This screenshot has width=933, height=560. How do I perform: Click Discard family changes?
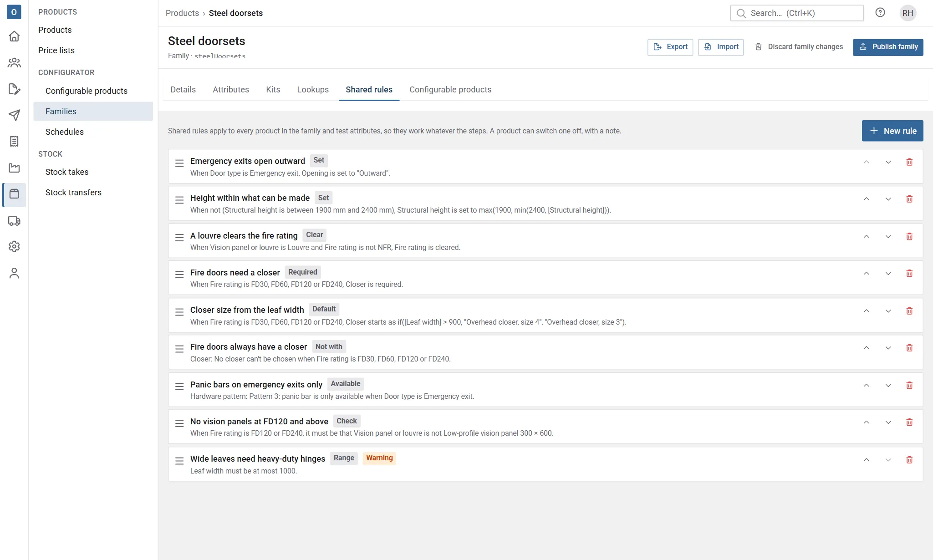pos(799,47)
